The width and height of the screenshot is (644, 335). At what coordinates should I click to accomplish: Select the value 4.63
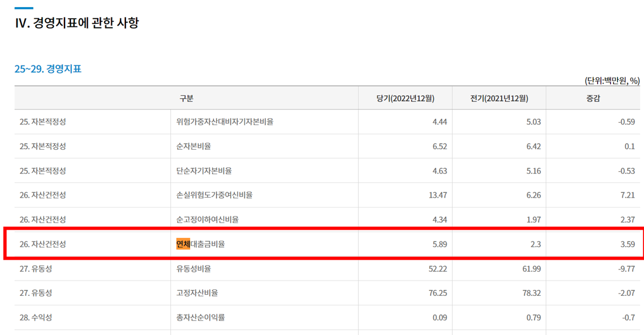click(440, 171)
